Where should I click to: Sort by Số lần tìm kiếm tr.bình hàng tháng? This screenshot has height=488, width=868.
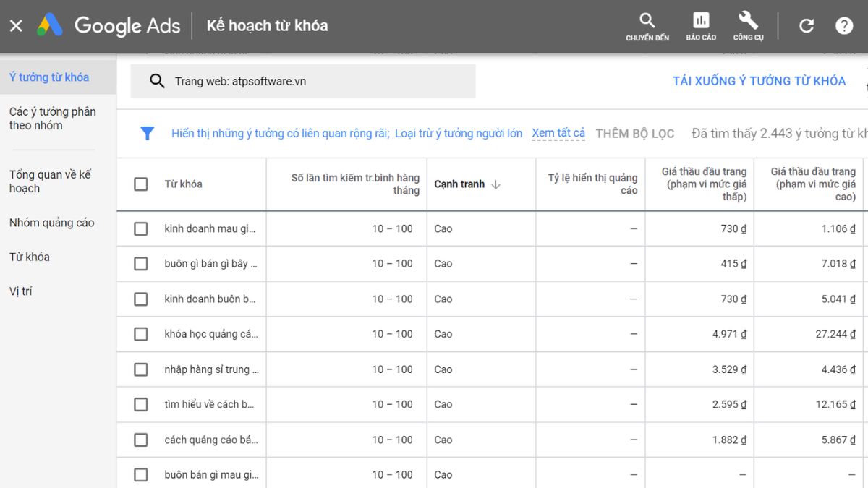354,184
